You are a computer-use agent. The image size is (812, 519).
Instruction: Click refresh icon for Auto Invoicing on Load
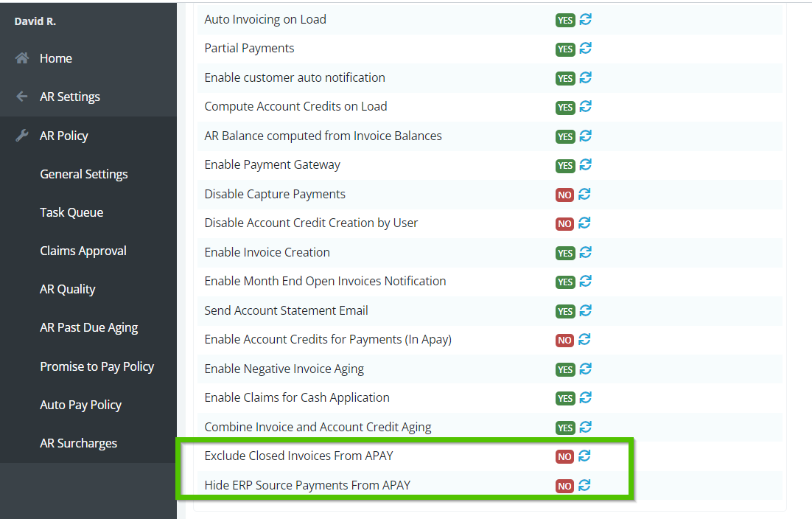(x=585, y=20)
